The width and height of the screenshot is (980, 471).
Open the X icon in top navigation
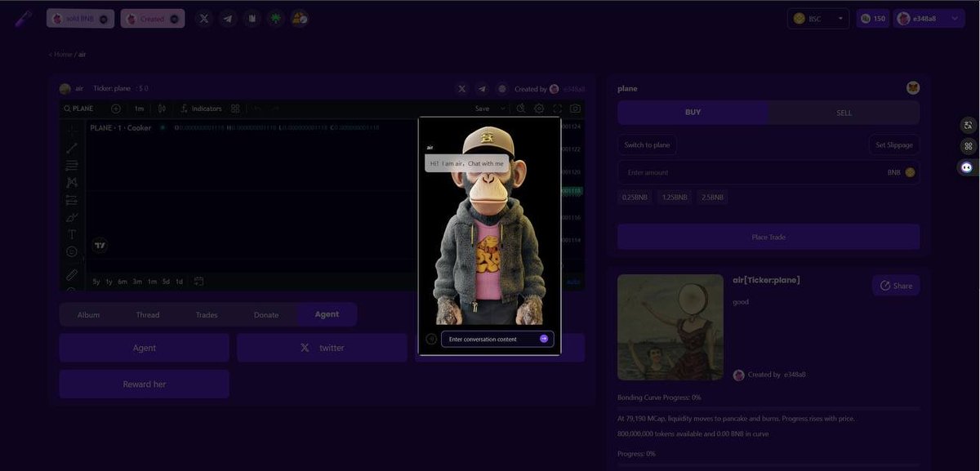tap(204, 18)
